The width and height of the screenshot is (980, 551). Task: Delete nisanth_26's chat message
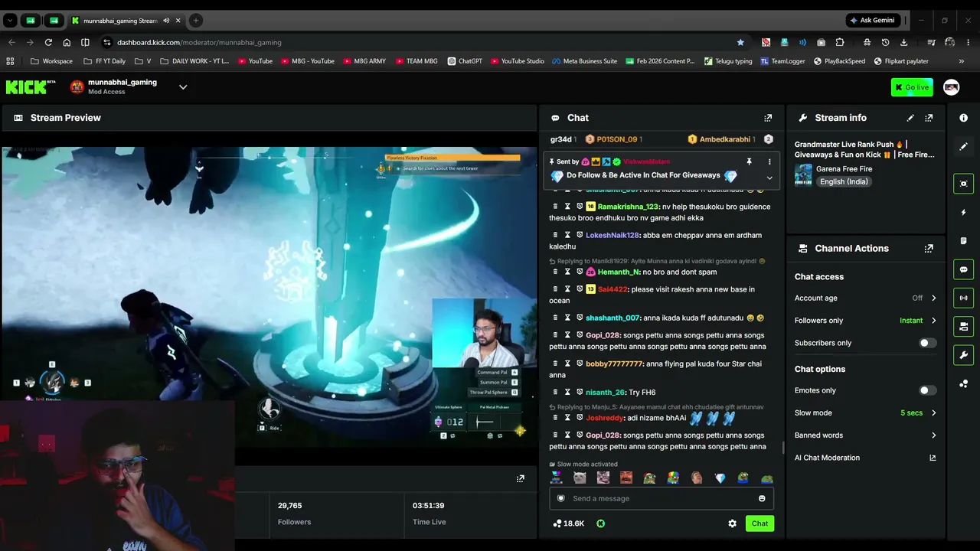556,393
